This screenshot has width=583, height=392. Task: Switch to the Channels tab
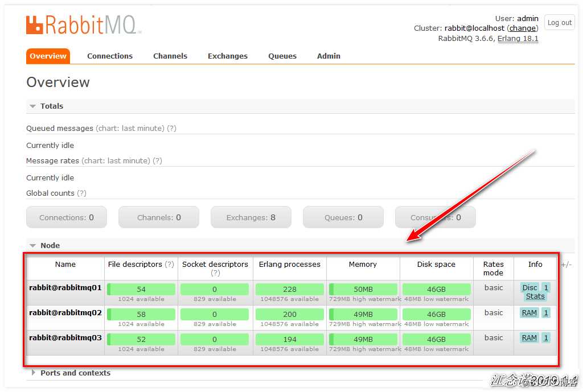click(170, 56)
